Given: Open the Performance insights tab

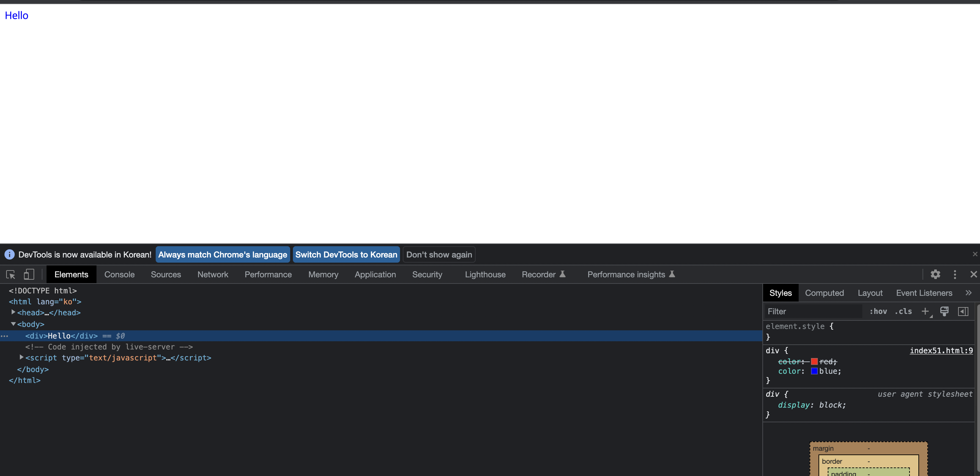Looking at the screenshot, I should pos(631,274).
